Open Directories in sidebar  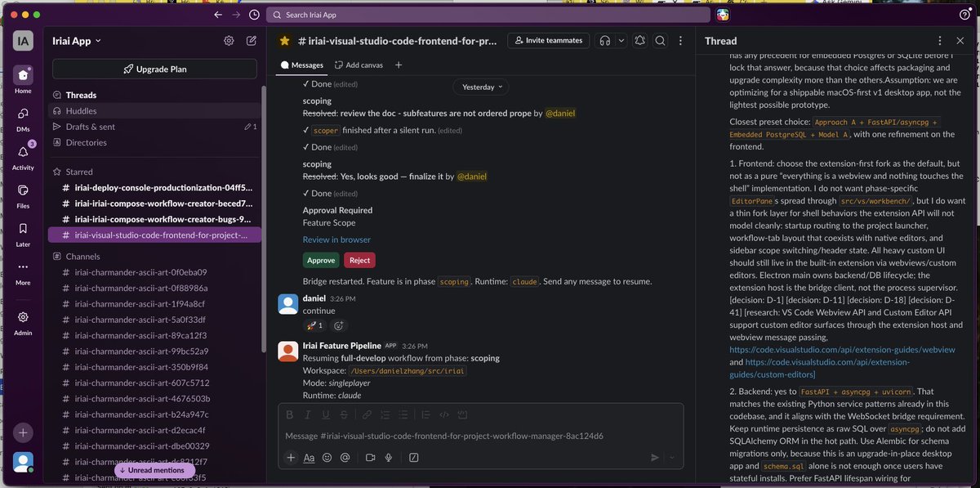pyautogui.click(x=154, y=142)
